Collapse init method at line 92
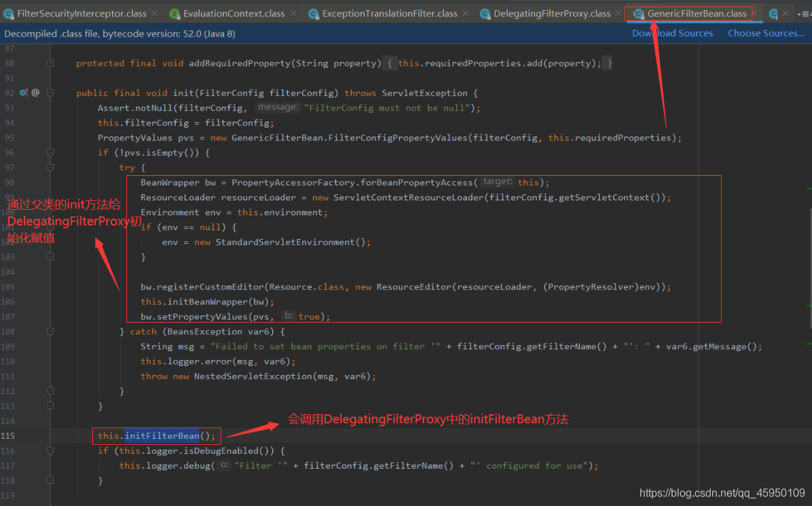The image size is (812, 506). pos(50,93)
